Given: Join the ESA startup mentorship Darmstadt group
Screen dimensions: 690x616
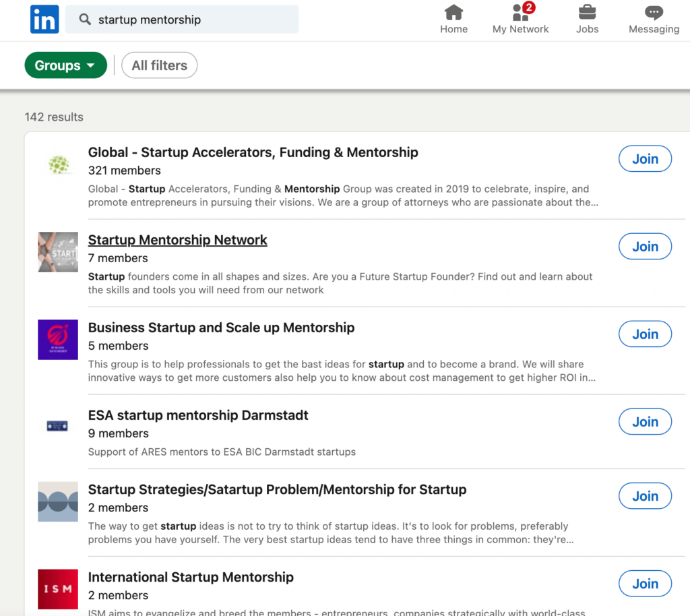Looking at the screenshot, I should pos(645,421).
